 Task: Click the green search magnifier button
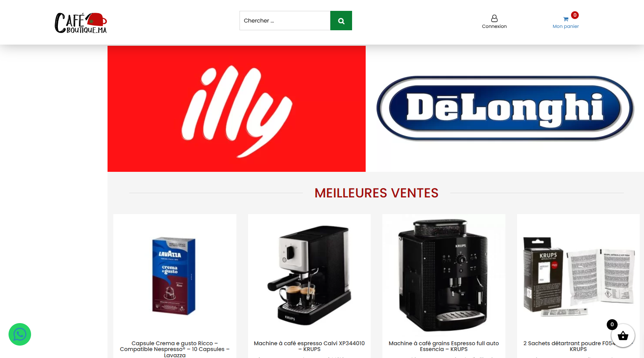pyautogui.click(x=341, y=21)
